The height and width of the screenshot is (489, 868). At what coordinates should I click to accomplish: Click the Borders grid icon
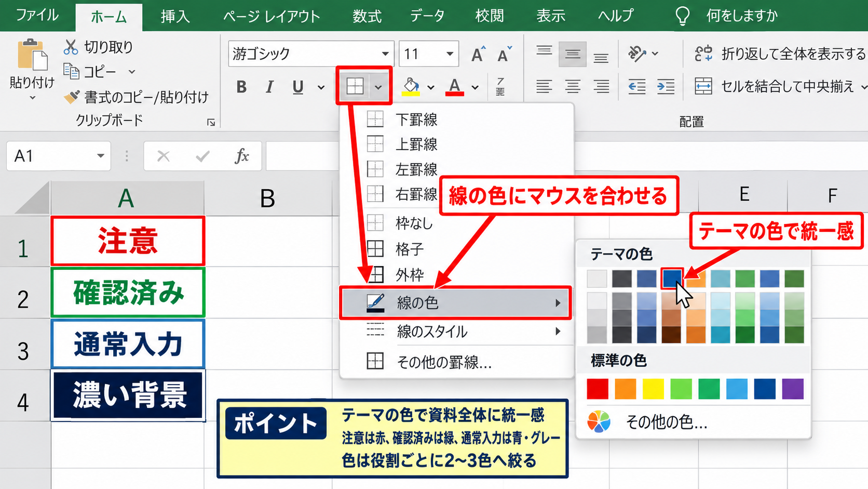[x=355, y=86]
